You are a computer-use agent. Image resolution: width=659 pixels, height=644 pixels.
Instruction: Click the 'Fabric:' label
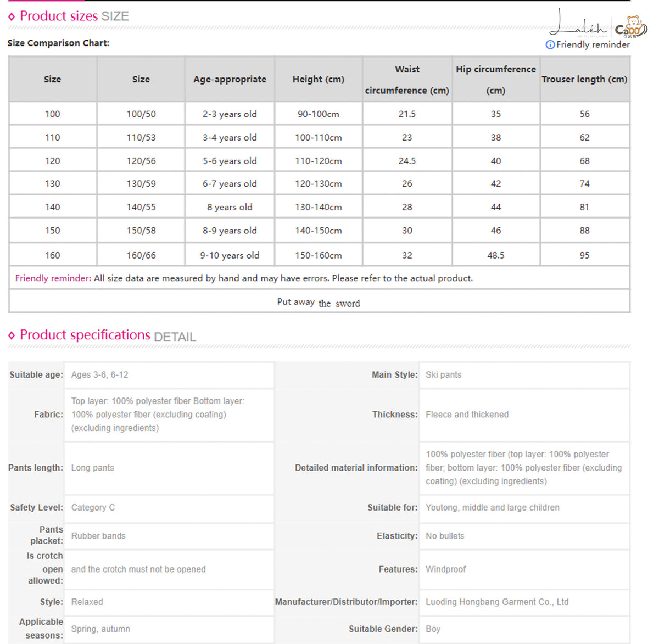[48, 415]
